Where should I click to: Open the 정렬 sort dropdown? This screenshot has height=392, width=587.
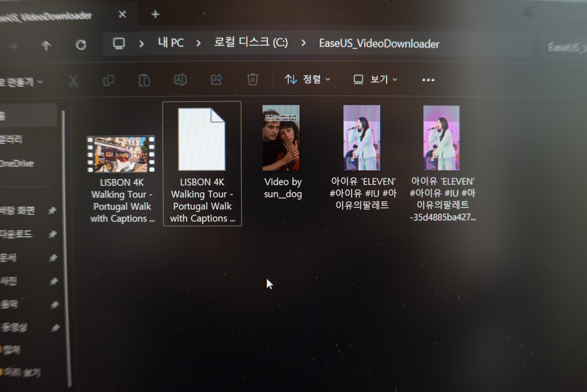[x=308, y=79]
